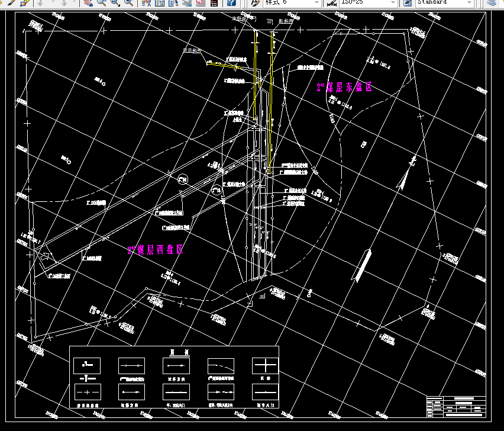Open the text style dropdown showing 样式 6
This screenshot has width=504, height=431.
[292, 2]
